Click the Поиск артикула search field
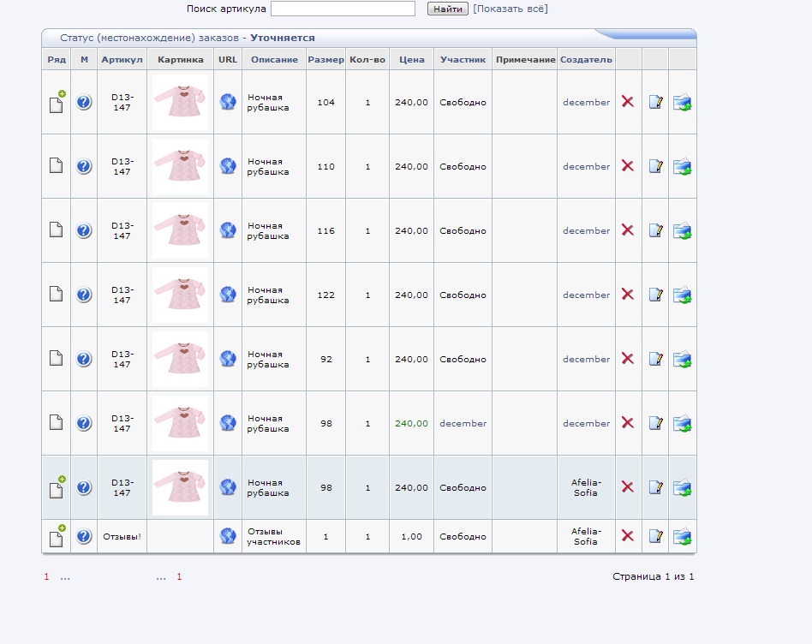This screenshot has height=644, width=812. click(x=343, y=9)
